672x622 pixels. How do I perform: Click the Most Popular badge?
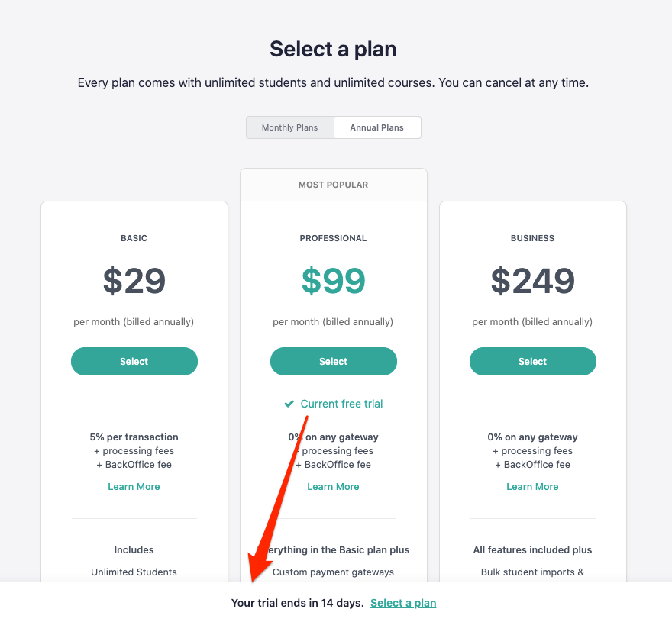pyautogui.click(x=334, y=185)
